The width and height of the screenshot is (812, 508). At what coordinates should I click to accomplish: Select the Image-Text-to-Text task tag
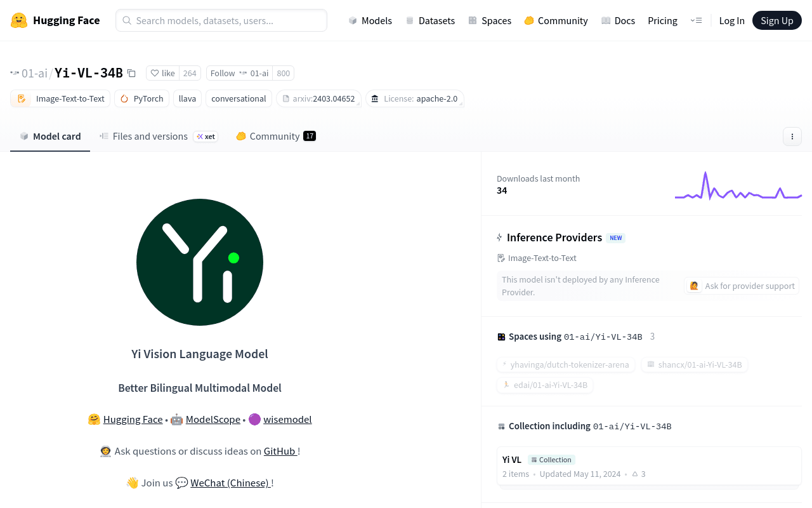60,98
